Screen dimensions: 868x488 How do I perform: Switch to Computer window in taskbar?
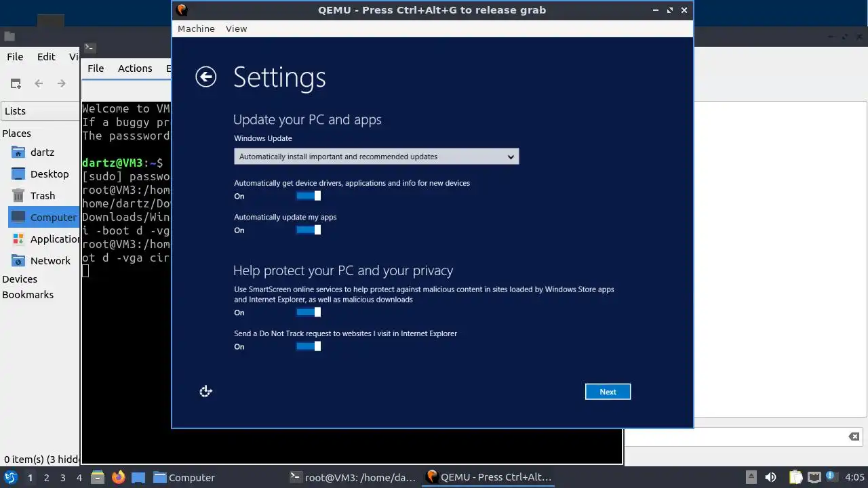(x=184, y=478)
